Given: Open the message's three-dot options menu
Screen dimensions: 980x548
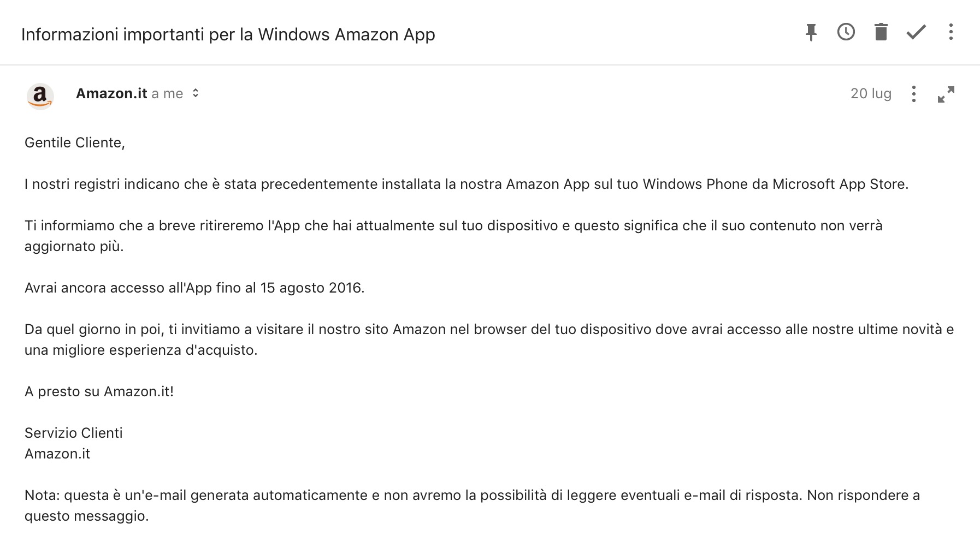Looking at the screenshot, I should (x=913, y=94).
